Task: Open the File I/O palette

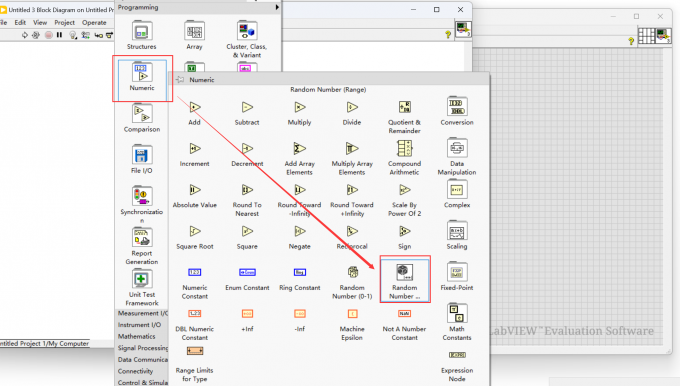Action: pyautogui.click(x=142, y=160)
